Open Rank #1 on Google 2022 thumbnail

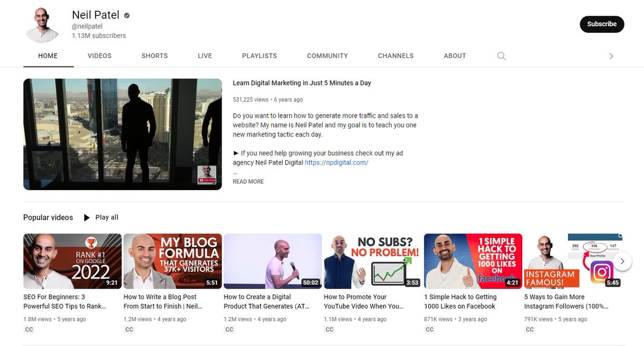click(72, 261)
